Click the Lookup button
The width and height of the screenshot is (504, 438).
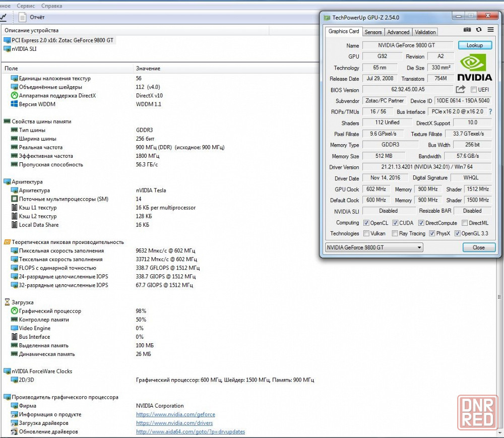[475, 45]
